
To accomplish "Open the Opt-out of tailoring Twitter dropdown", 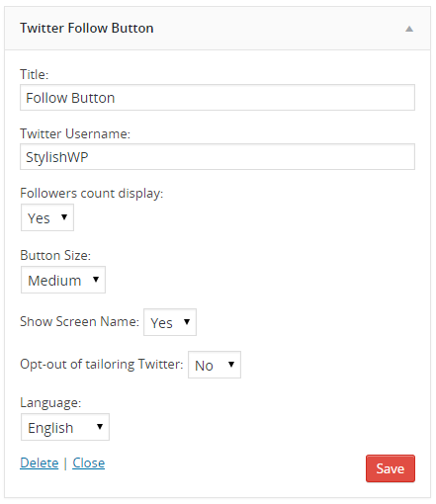I will (x=215, y=365).
